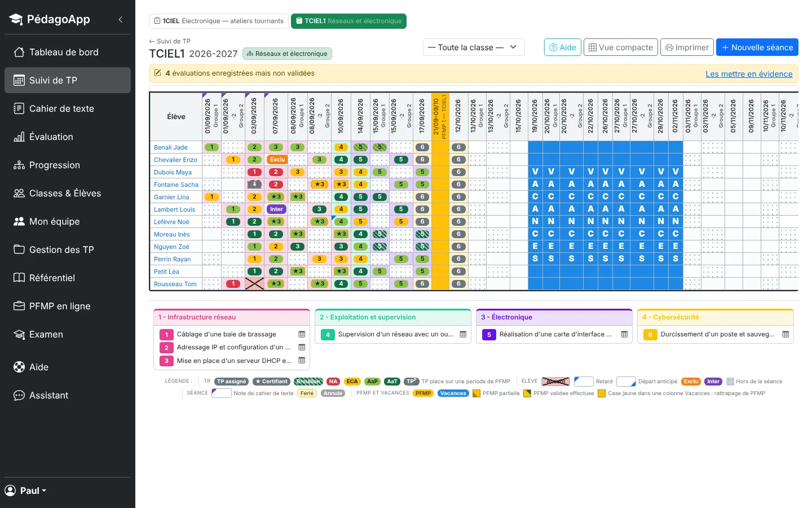Viewport: 812px width, 508px height.
Task: Create a Nouvelle séance
Action: coord(757,47)
